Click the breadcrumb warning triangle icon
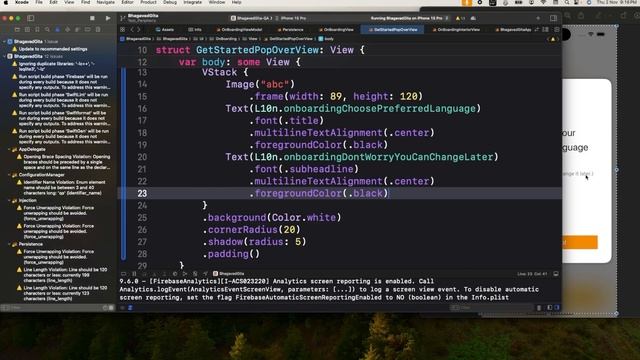The image size is (640, 360). [553, 39]
